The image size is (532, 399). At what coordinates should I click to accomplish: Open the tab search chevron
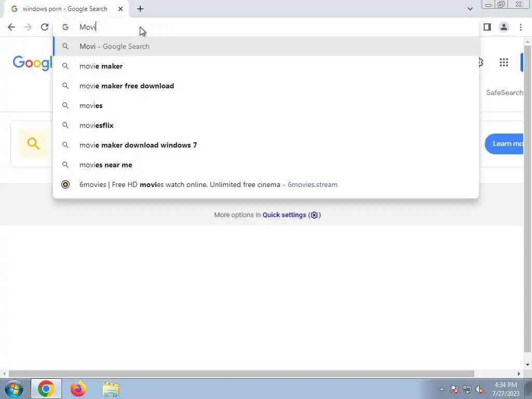pyautogui.click(x=470, y=9)
